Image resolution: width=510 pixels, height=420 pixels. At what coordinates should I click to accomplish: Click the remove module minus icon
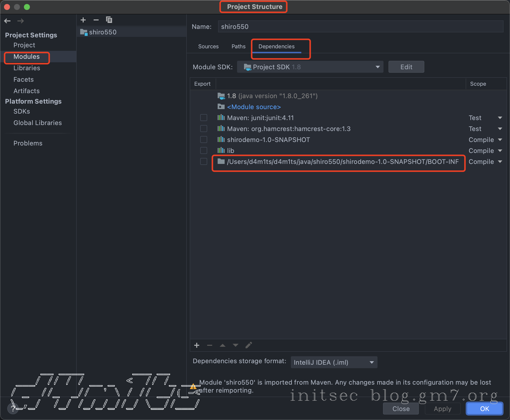coord(96,20)
